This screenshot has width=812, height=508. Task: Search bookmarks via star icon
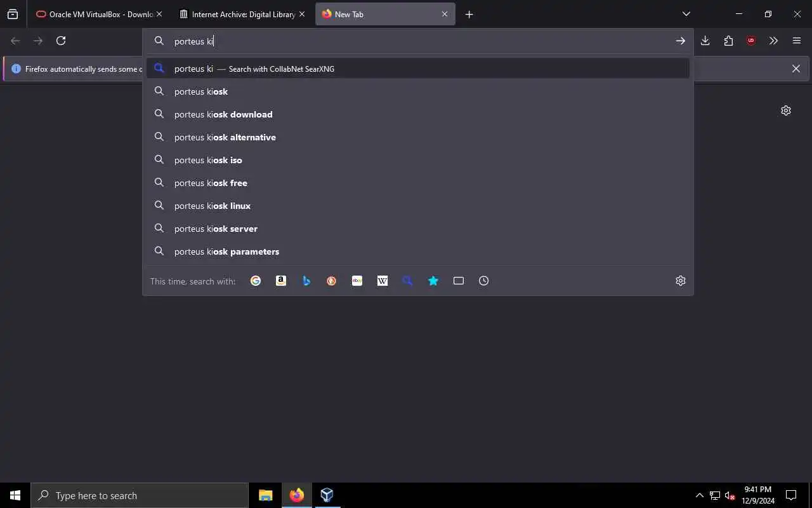[x=433, y=281]
